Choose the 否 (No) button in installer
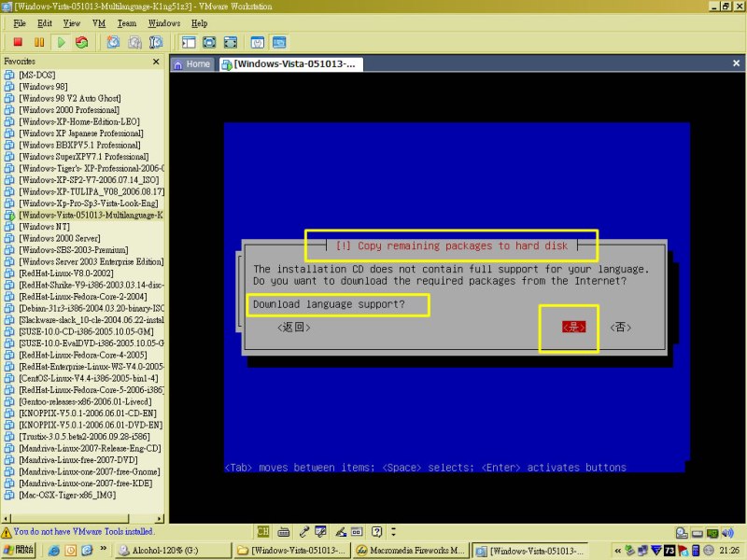 (x=621, y=328)
